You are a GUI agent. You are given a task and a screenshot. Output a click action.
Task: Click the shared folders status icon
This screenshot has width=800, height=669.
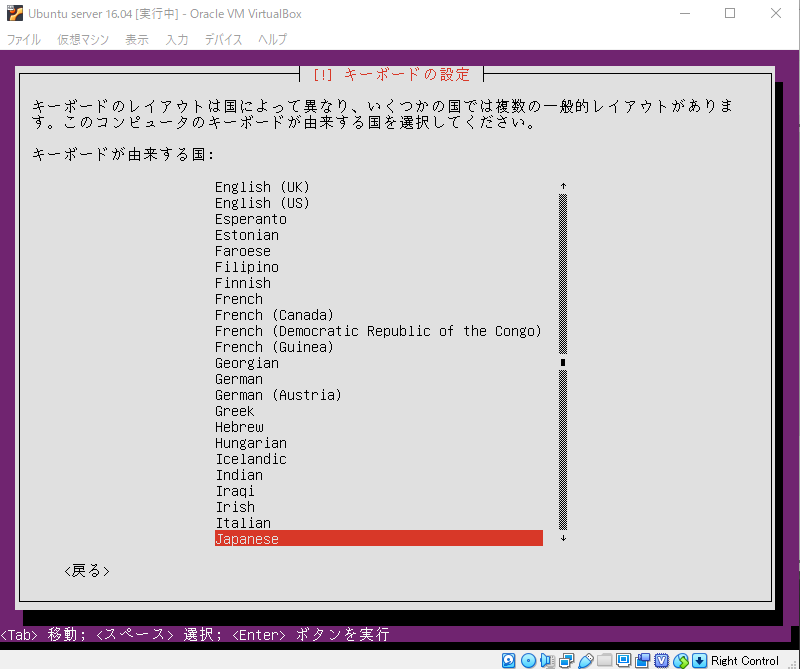605,660
